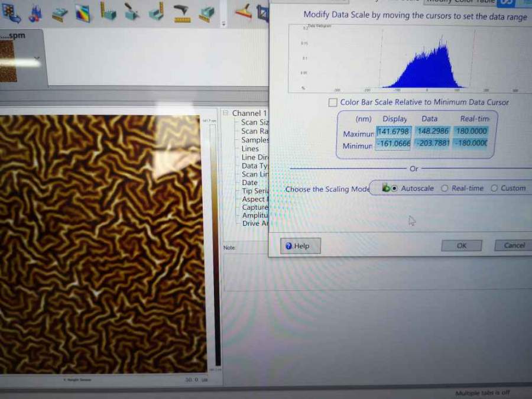Image resolution: width=532 pixels, height=399 pixels.
Task: Select the Line Direction tree row
Action: click(255, 157)
